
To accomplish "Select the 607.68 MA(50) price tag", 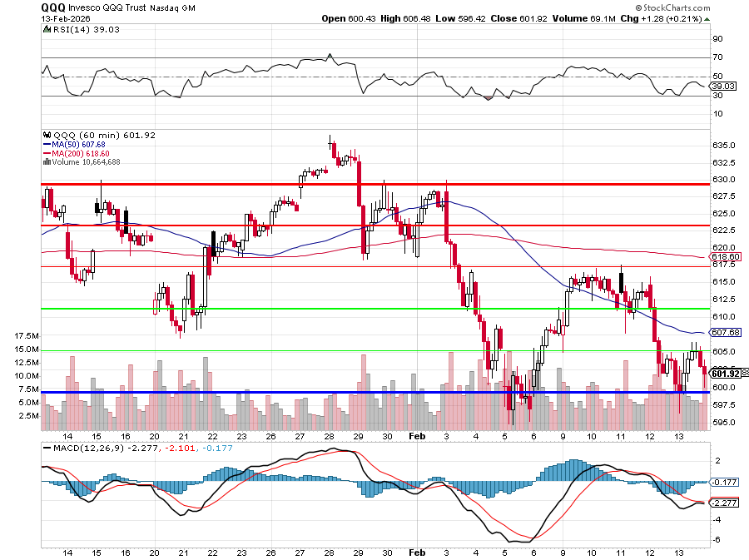I will tap(726, 332).
